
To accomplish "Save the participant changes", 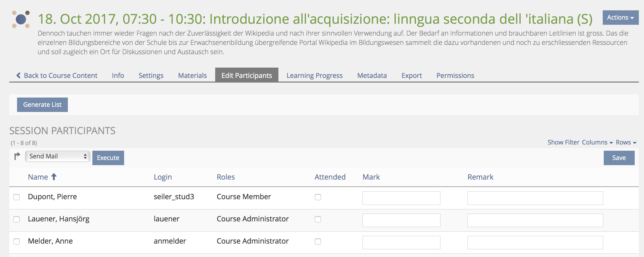I will point(619,158).
